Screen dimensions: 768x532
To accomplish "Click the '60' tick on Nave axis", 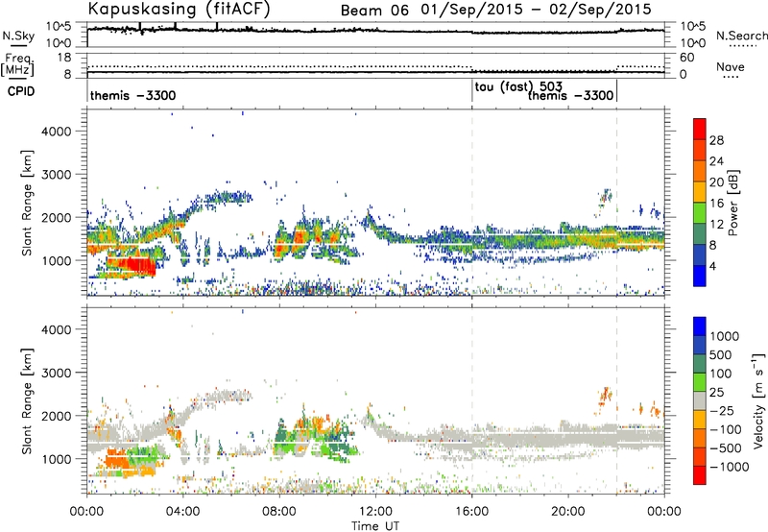I will point(687,58).
